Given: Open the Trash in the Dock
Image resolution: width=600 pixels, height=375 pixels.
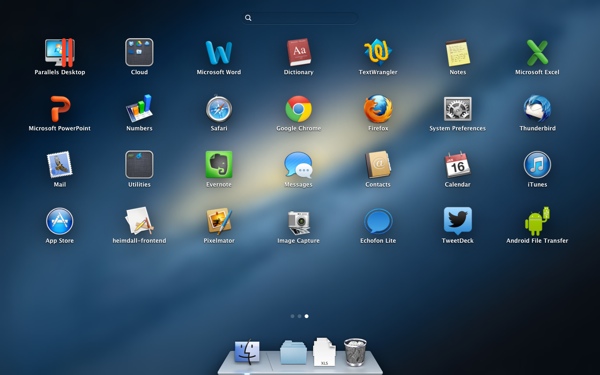Looking at the screenshot, I should coord(355,352).
